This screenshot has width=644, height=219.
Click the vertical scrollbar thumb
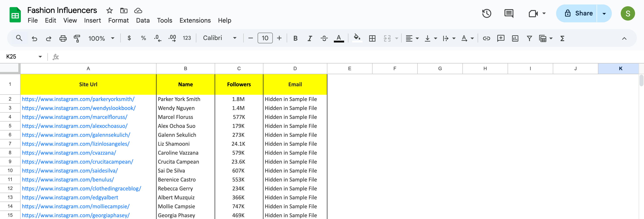pos(641,80)
